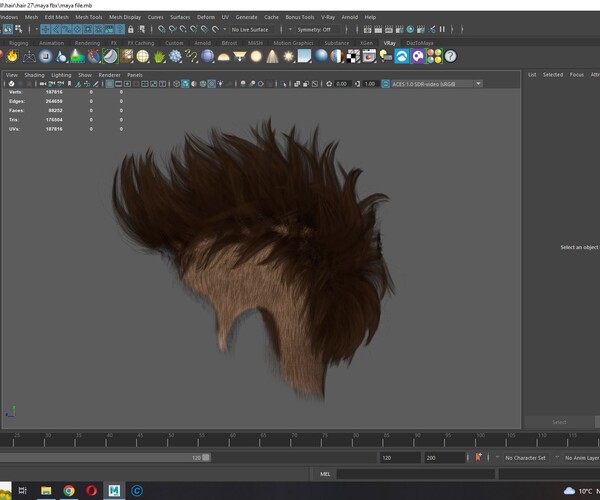Open Opera browser from the taskbar
600x500 pixels.
pyautogui.click(x=91, y=490)
